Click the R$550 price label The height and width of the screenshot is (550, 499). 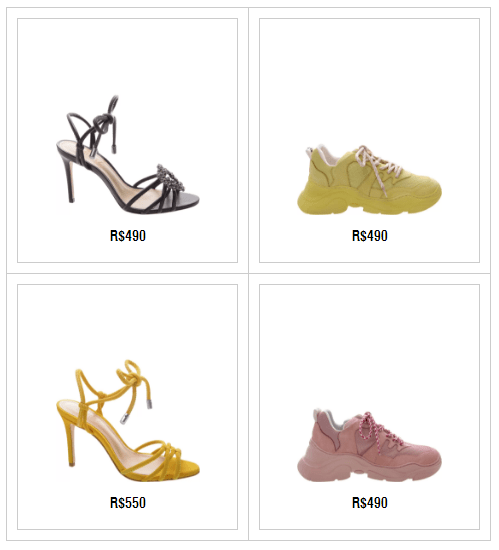click(x=128, y=503)
